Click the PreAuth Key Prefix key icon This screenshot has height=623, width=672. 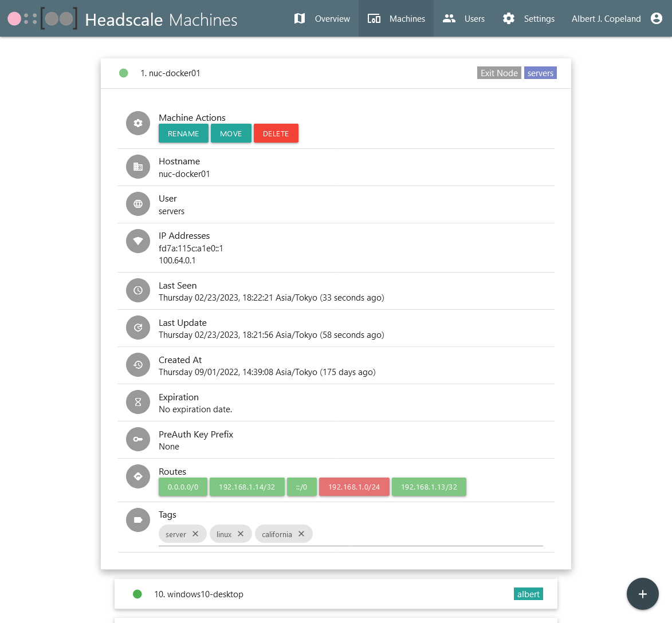pos(138,440)
